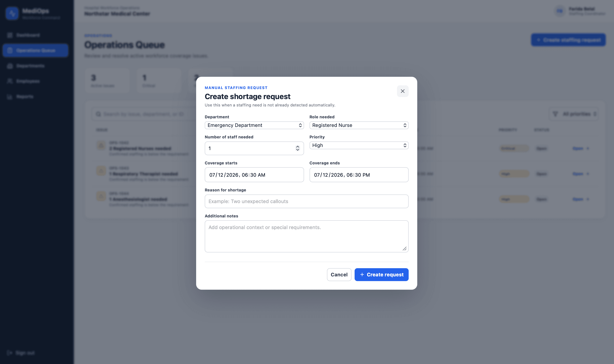Open the Department dropdown
This screenshot has height=364, width=614.
click(x=254, y=125)
